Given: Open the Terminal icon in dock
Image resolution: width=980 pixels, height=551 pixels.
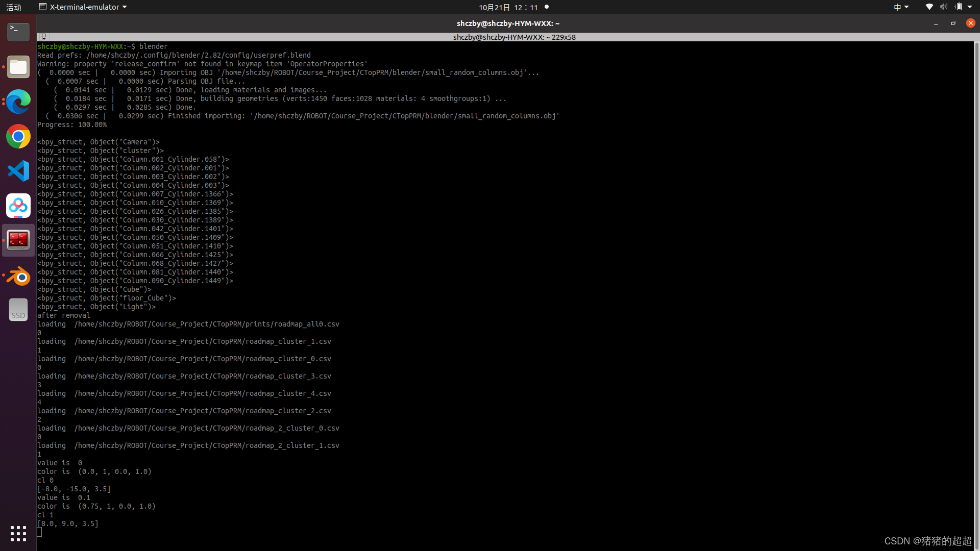Looking at the screenshot, I should click(x=18, y=32).
